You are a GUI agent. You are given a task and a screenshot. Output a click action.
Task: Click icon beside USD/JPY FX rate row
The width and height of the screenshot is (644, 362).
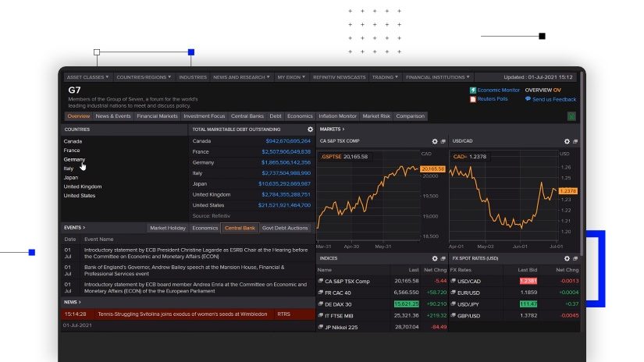point(454,304)
